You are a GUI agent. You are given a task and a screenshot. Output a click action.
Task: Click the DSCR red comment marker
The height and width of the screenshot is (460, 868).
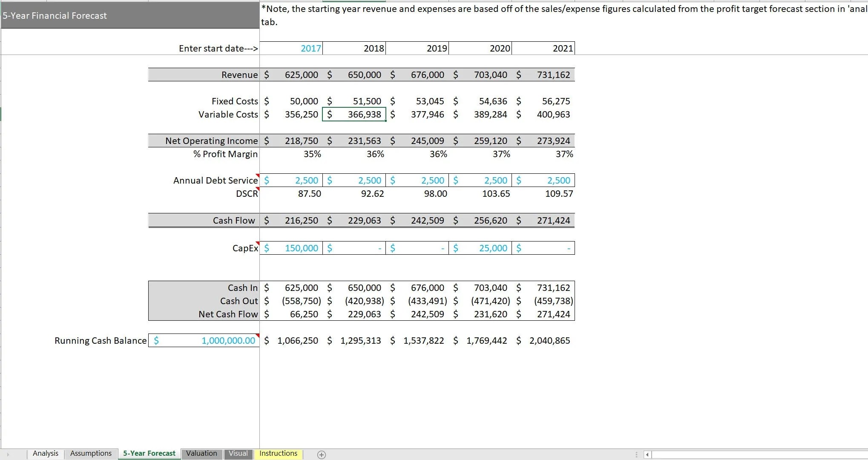point(258,188)
